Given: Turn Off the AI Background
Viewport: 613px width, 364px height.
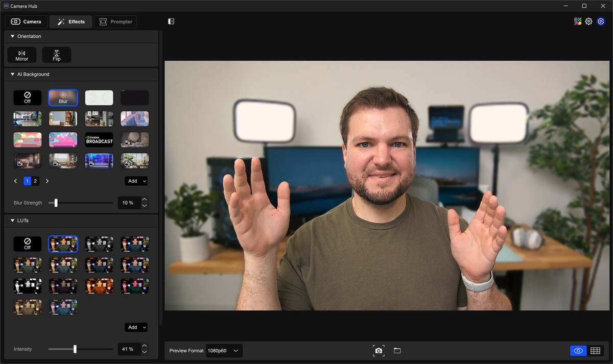Looking at the screenshot, I should (x=28, y=98).
